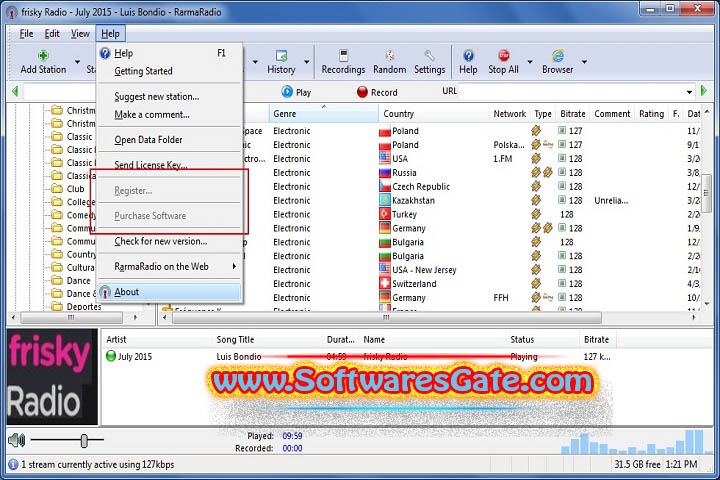
Task: Click the red Record button
Action: [x=377, y=92]
